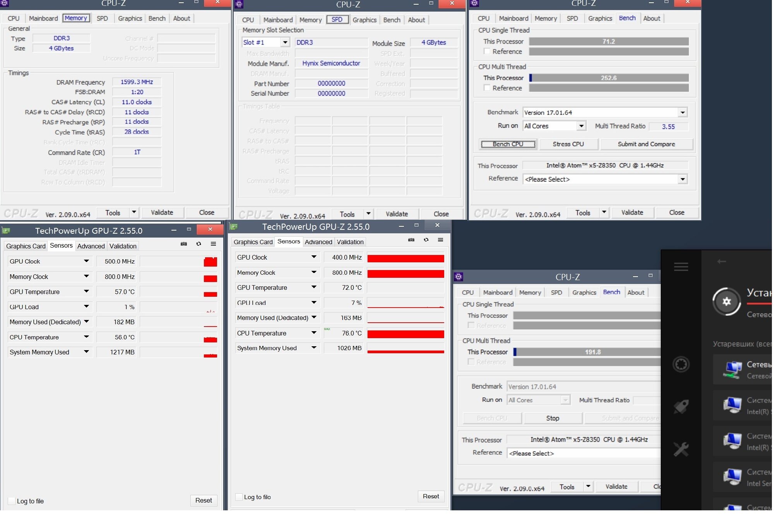The height and width of the screenshot is (532, 775).
Task: Switch to the Mainboard tab in Memory CPU-Z window
Action: tap(43, 18)
